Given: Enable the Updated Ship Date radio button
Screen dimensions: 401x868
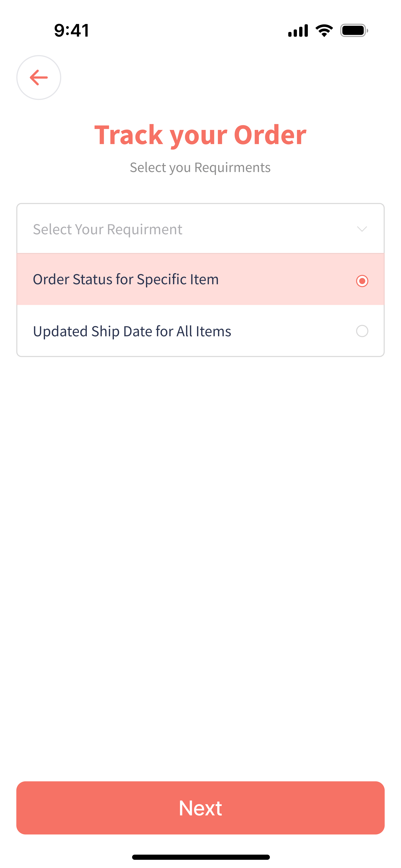Looking at the screenshot, I should (x=362, y=331).
